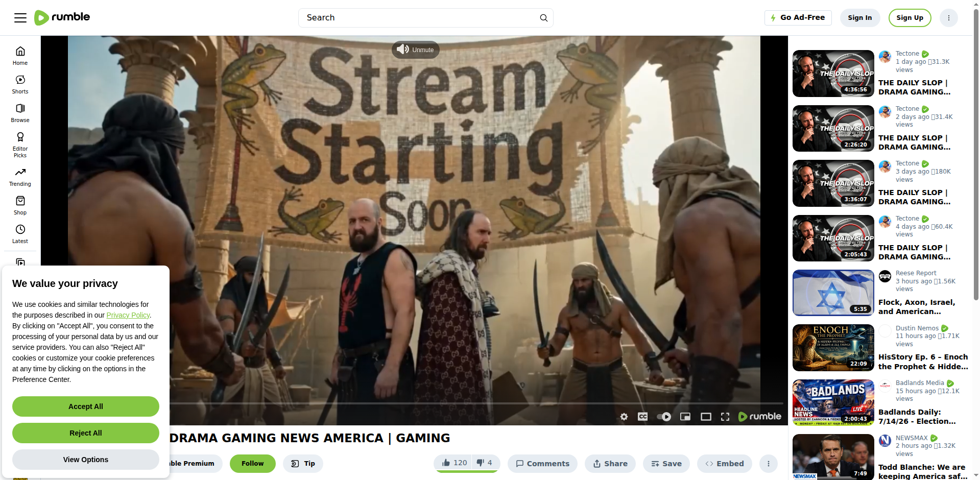Open Comments section
The image size is (980, 480).
pos(542,464)
